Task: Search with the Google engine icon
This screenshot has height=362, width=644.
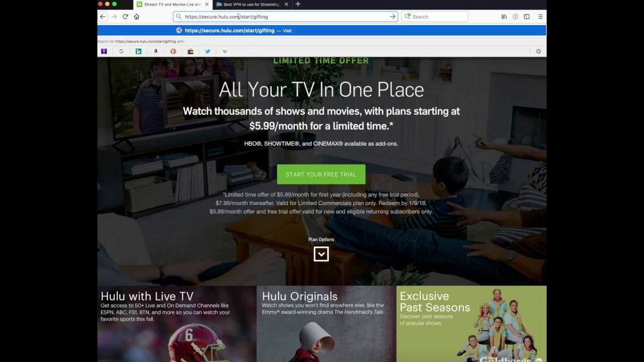Action: coord(121,51)
